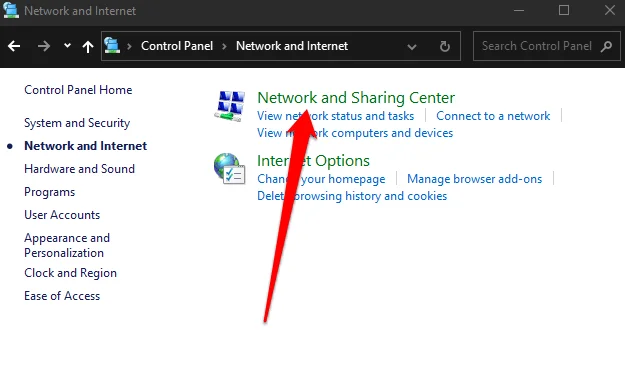The width and height of the screenshot is (625, 381).
Task: Expand the chevron before Control Panel in the address bar
Action: 129,46
